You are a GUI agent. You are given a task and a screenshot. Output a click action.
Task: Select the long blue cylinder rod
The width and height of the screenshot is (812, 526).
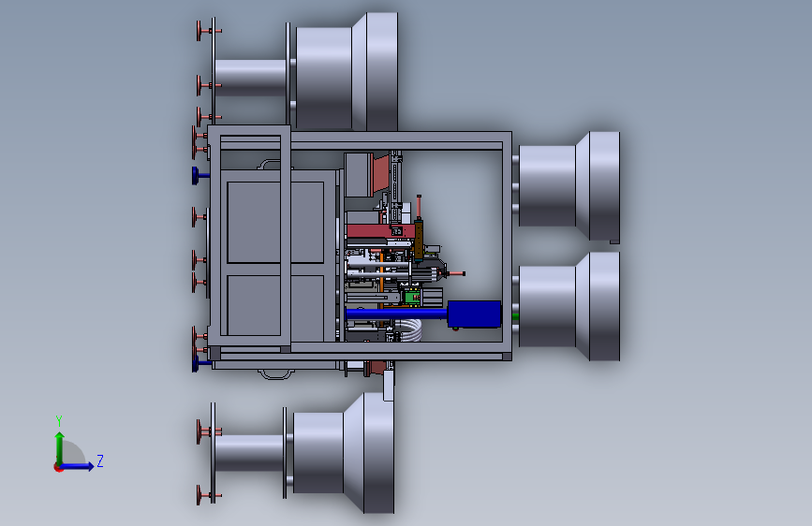click(x=396, y=314)
